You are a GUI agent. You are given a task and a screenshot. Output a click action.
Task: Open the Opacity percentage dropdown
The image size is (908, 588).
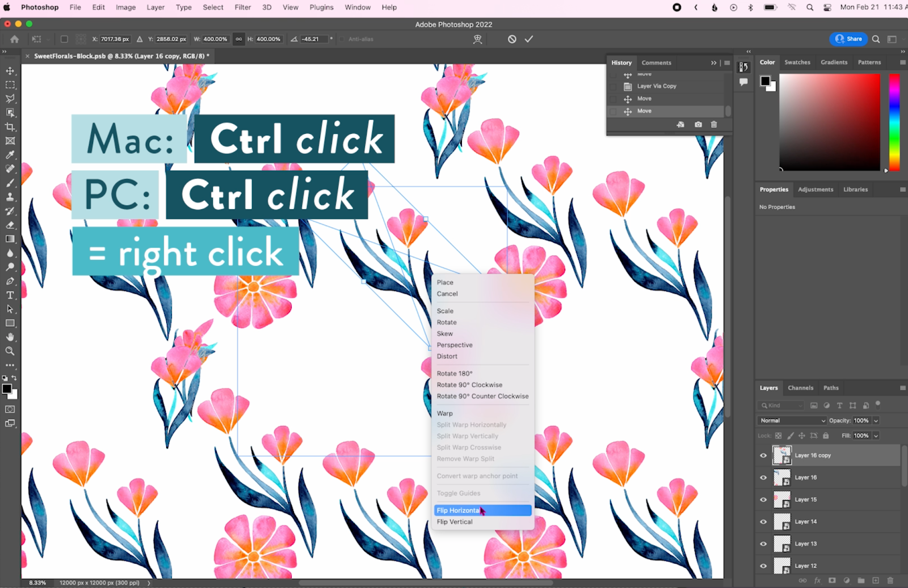click(876, 420)
